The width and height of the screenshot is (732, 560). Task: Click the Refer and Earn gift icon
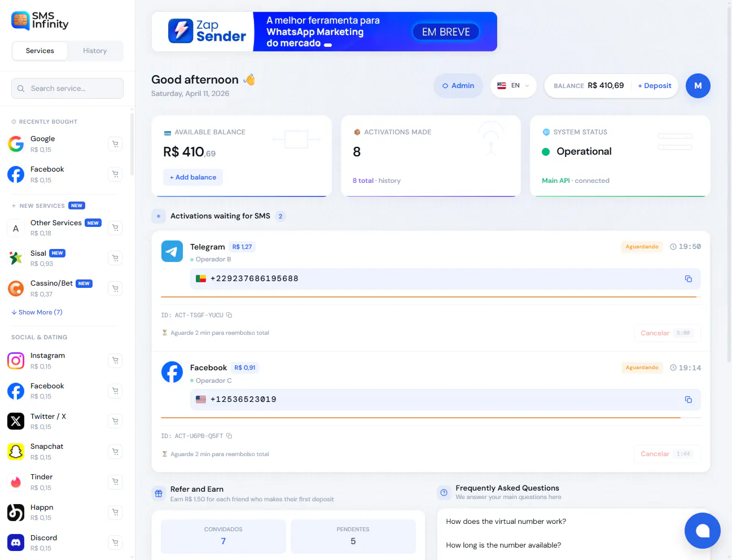(159, 493)
